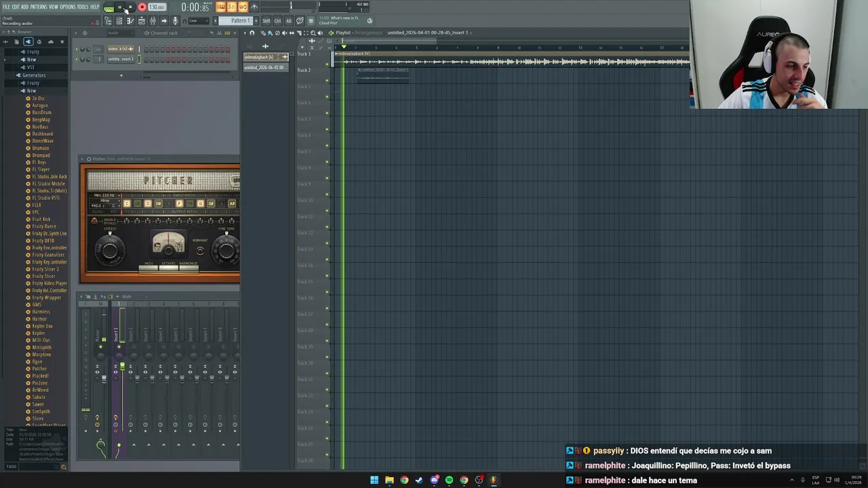Select the plugin database tab icon in Browser
868x488 pixels.
pos(28,42)
